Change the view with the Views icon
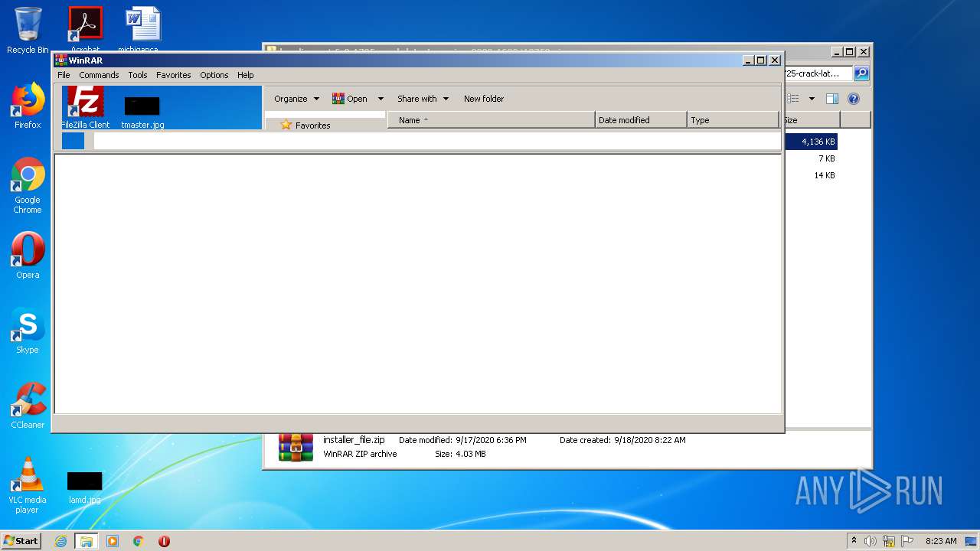The image size is (980, 551). pyautogui.click(x=794, y=99)
